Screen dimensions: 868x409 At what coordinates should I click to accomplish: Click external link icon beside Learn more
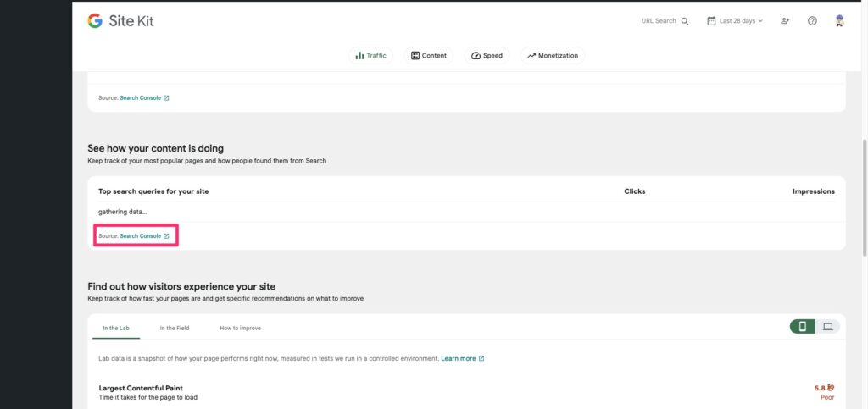click(481, 359)
